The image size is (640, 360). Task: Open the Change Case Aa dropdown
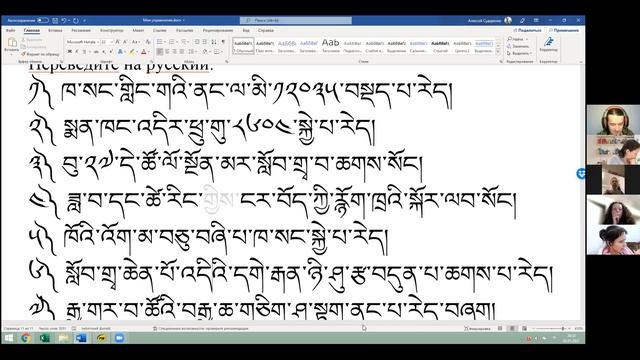click(136, 42)
